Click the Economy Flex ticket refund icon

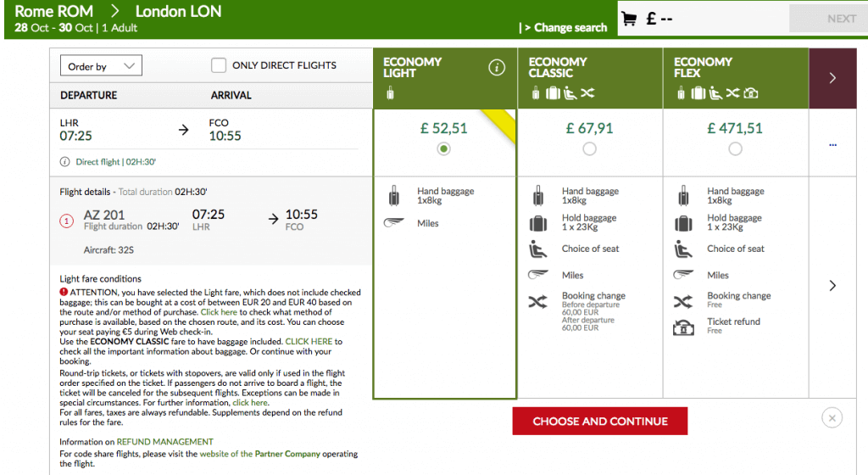pyautogui.click(x=684, y=327)
